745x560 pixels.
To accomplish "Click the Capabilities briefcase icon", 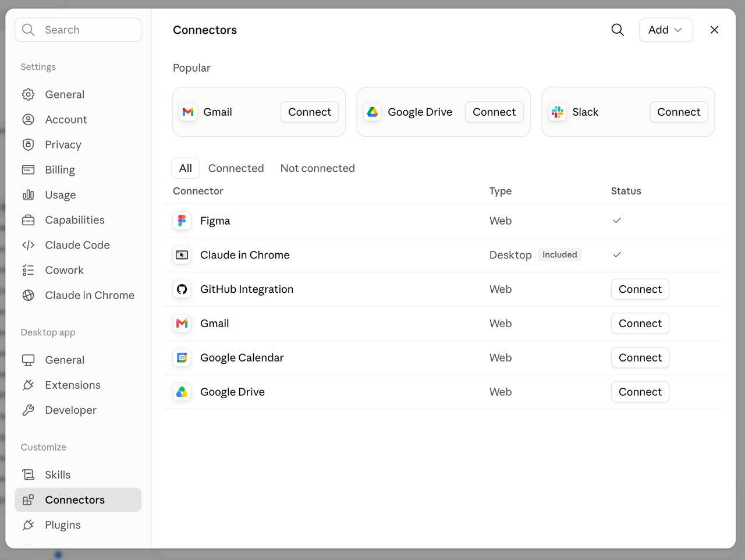I will pos(28,220).
